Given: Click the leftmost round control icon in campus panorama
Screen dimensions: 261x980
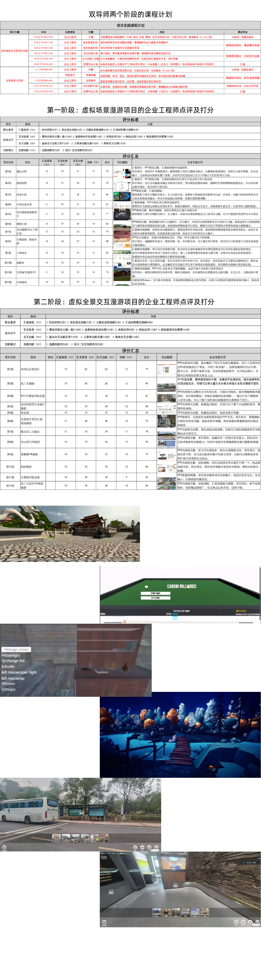Looking at the screenshot, I should [135, 847].
